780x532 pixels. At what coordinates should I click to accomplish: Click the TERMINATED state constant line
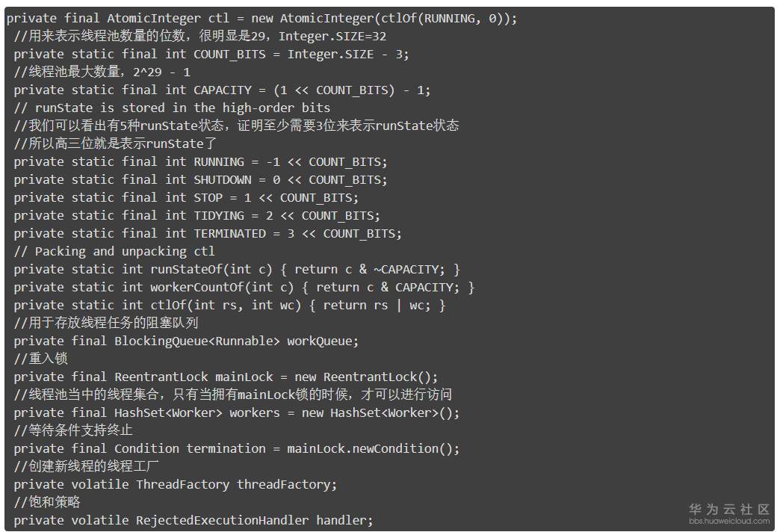click(207, 233)
